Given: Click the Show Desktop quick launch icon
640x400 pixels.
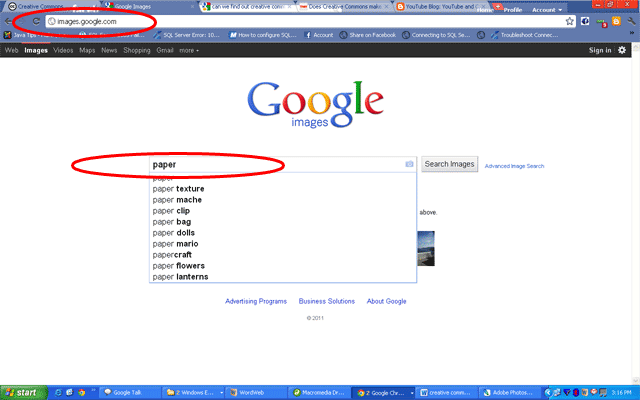Looking at the screenshot, I should click(69, 393).
